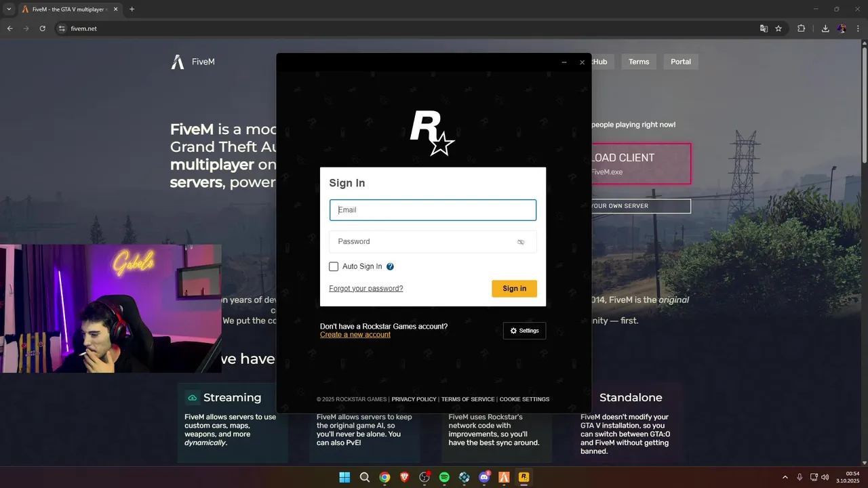Viewport: 868px width, 488px height.
Task: Open OBS Studio from the taskbar
Action: click(x=425, y=477)
